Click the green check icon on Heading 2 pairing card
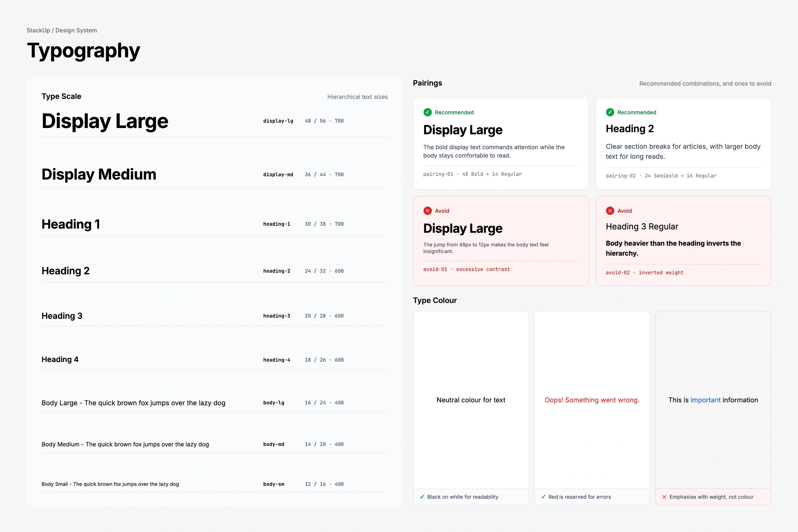 coord(610,112)
